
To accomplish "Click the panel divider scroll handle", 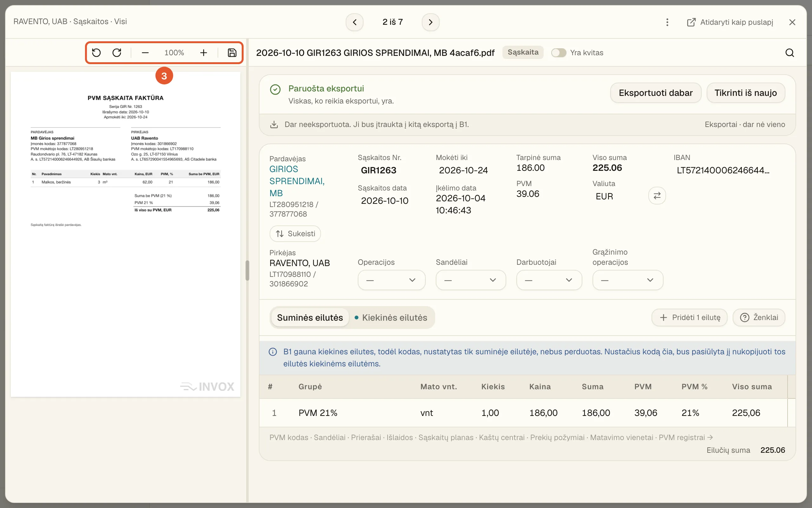I will coord(247,271).
